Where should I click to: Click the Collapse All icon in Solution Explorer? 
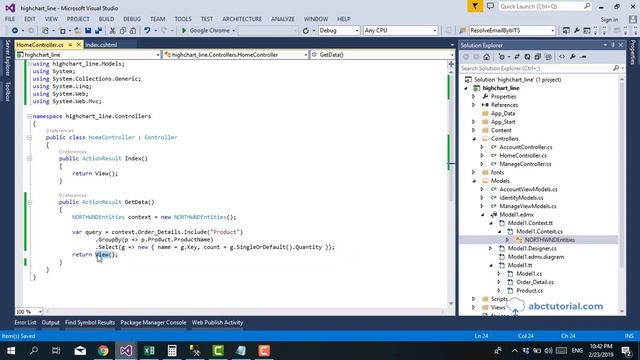pyautogui.click(x=538, y=57)
